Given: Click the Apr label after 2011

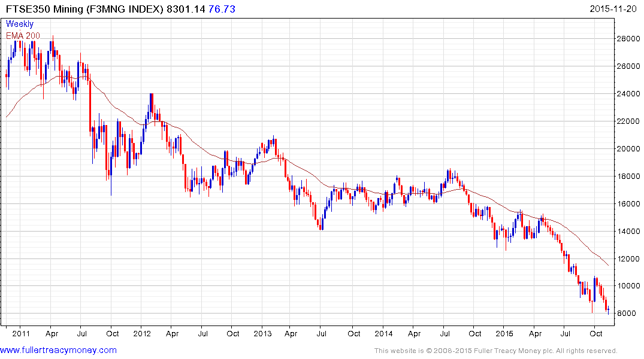Looking at the screenshot, I should tap(52, 334).
